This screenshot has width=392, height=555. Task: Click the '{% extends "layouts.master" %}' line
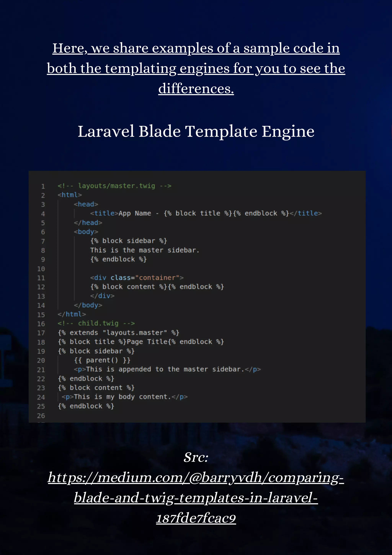click(x=118, y=333)
